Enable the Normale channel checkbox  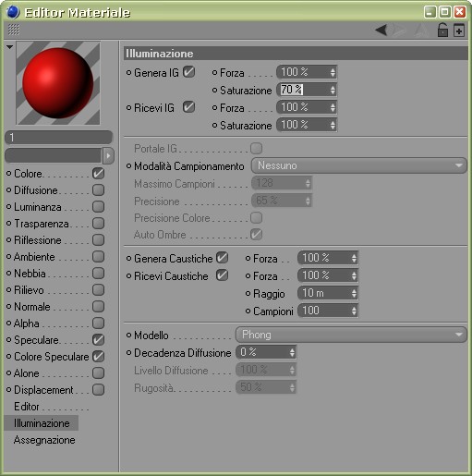98,307
